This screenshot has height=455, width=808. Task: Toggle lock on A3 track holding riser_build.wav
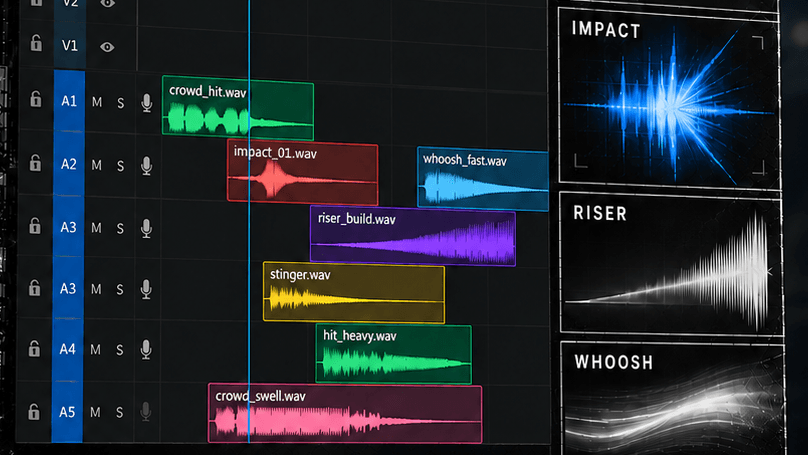click(x=35, y=226)
